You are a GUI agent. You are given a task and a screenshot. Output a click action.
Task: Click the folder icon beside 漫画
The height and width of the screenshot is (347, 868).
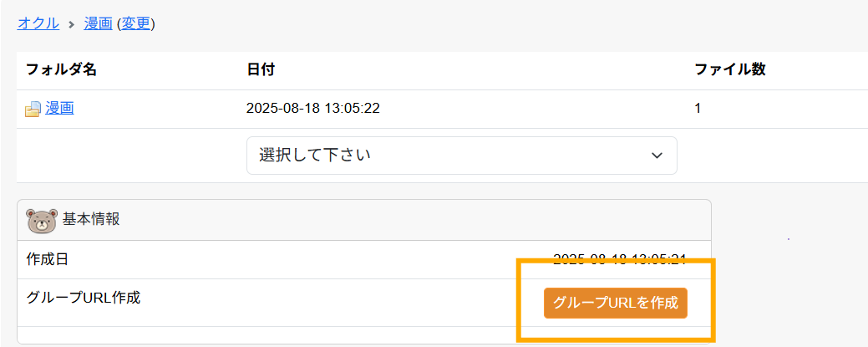[33, 110]
